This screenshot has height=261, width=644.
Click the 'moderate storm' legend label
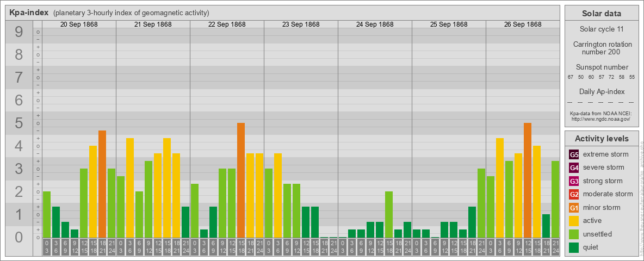(x=608, y=194)
